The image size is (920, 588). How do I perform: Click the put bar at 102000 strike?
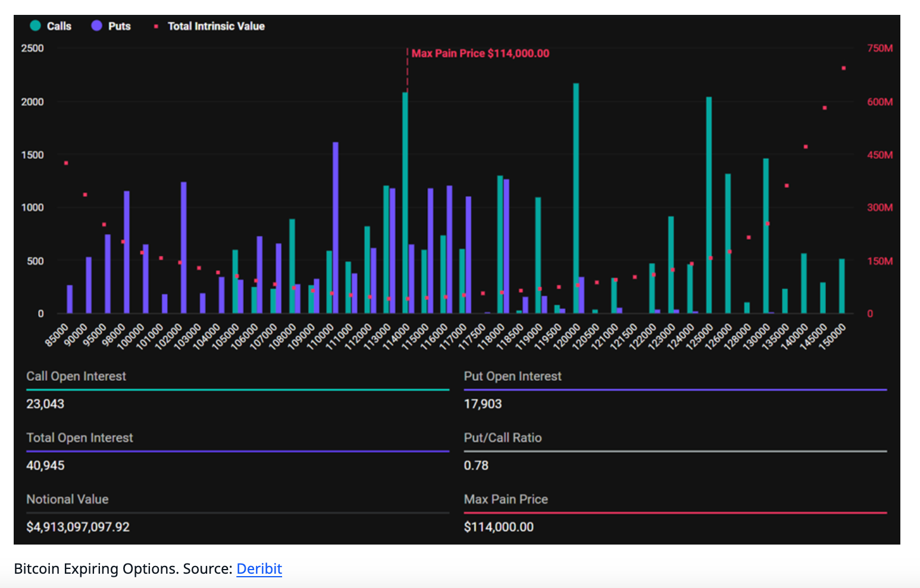pos(183,247)
